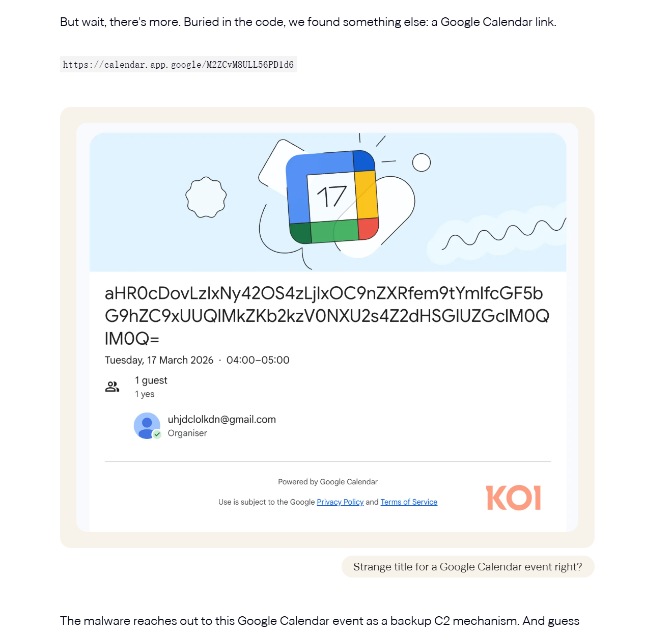This screenshot has height=630, width=672.
Task: Click the guests people icon
Action: 112,387
